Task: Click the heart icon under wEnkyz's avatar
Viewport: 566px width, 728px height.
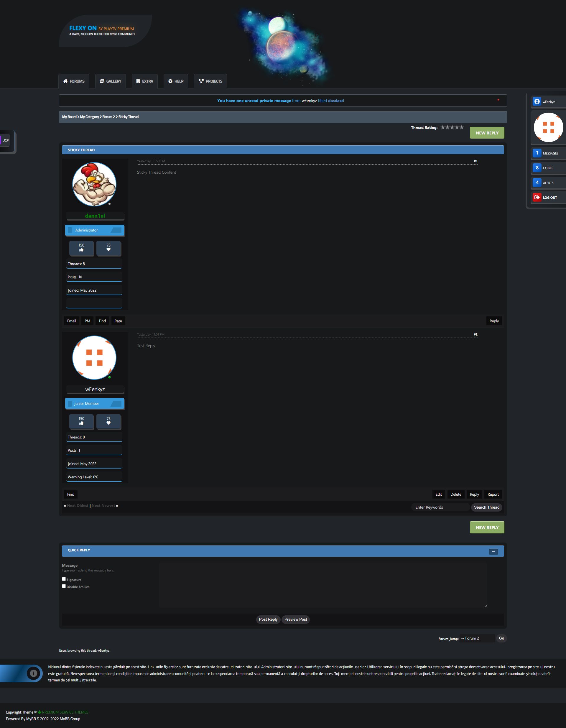Action: [108, 423]
